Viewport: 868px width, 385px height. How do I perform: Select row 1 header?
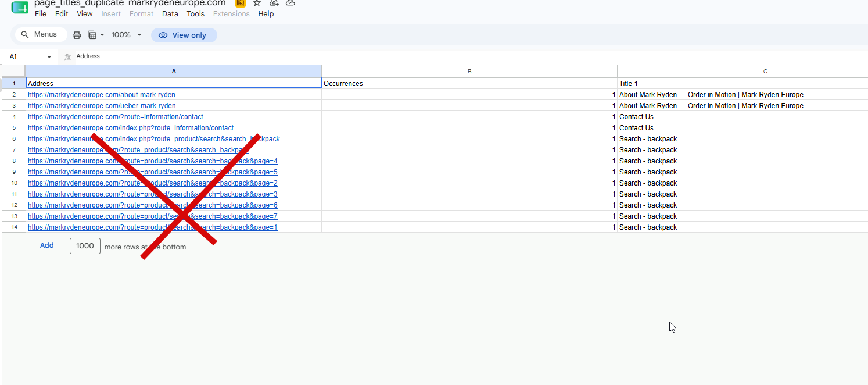coord(14,84)
